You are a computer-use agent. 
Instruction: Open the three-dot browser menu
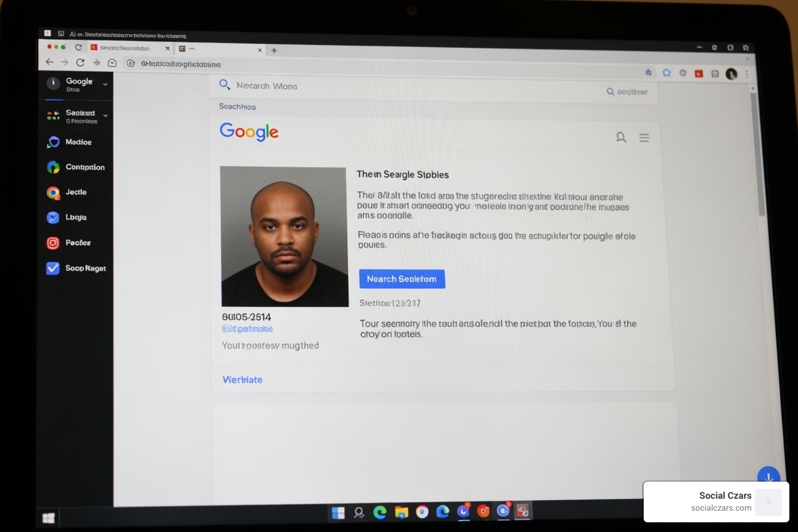click(x=747, y=73)
